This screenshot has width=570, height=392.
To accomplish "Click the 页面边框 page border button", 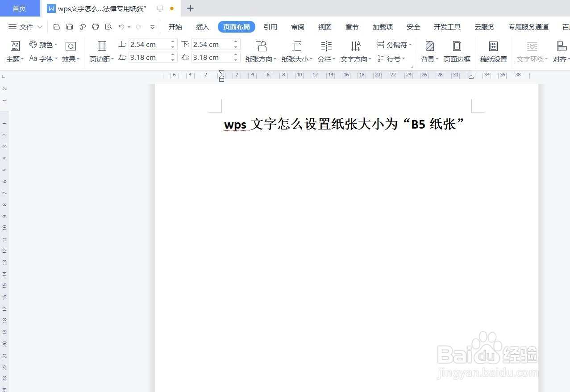I will coord(457,52).
